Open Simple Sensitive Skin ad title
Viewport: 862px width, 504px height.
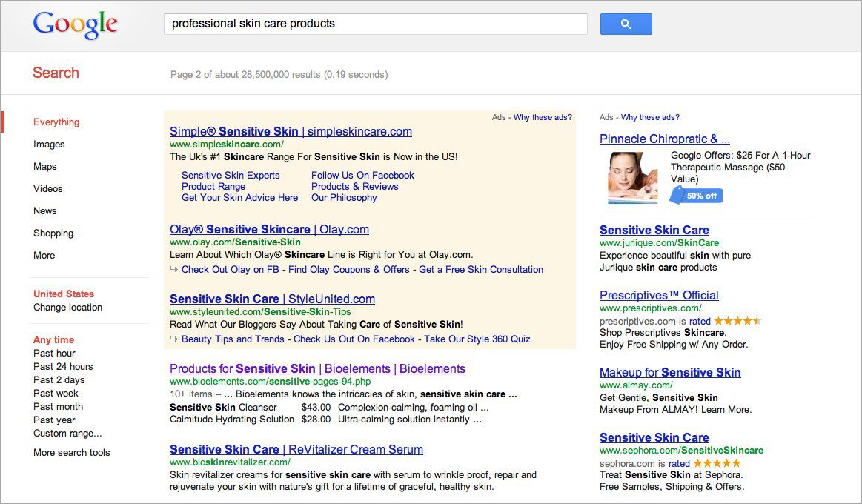291,131
